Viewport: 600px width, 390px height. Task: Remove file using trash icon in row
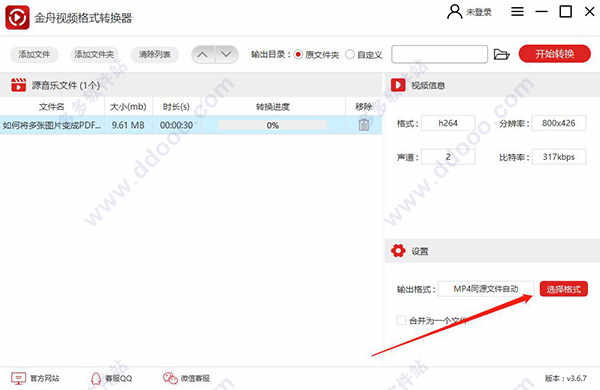coord(364,124)
